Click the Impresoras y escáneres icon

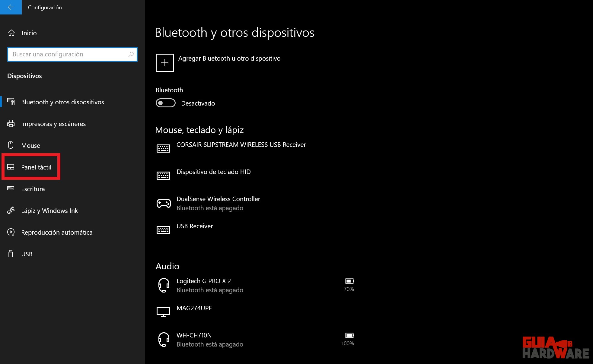point(11,123)
